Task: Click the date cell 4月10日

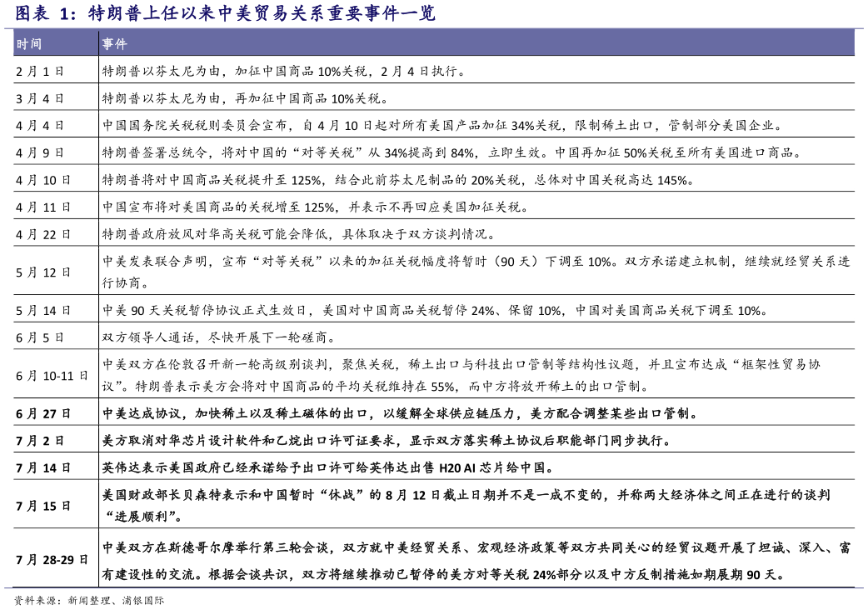Action: tap(43, 180)
